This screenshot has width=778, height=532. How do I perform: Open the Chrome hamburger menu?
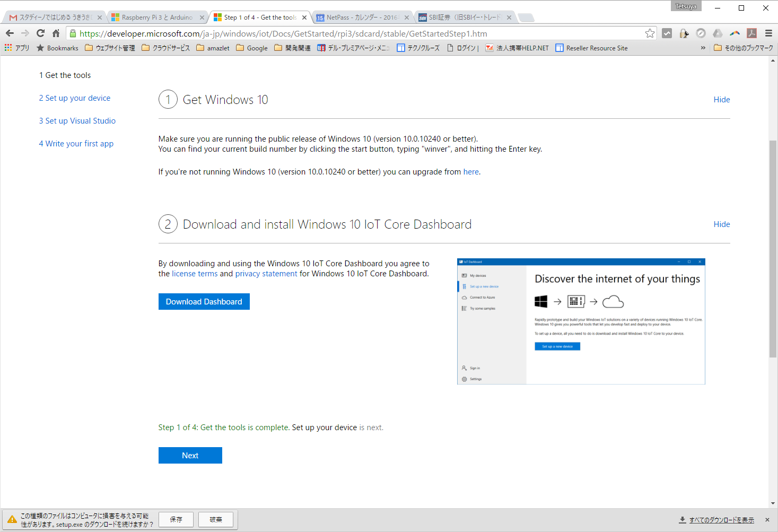coord(768,33)
